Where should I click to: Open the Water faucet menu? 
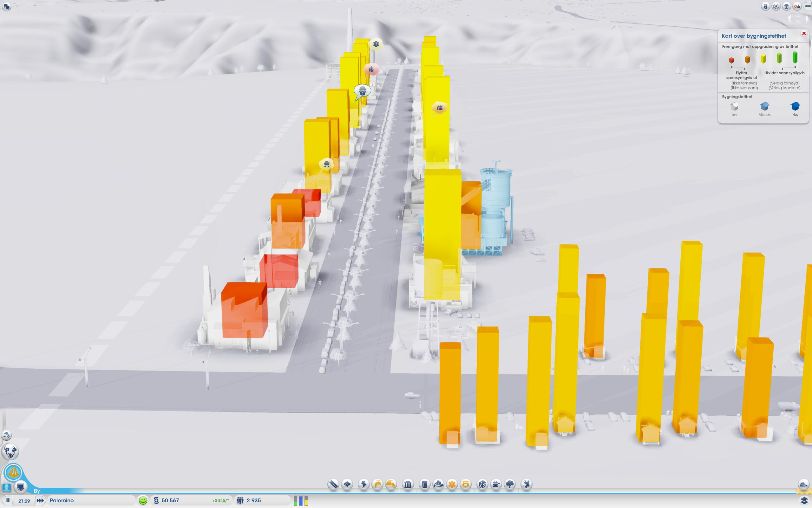(377, 484)
